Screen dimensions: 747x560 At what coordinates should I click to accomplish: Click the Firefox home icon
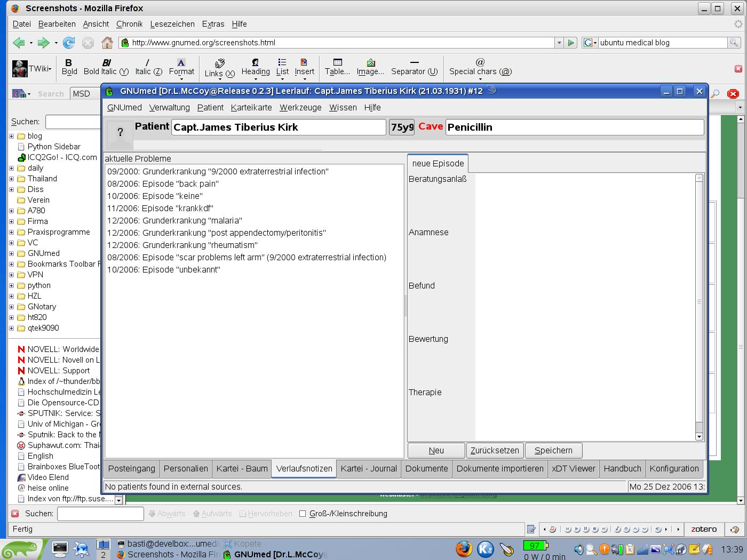[x=107, y=43]
